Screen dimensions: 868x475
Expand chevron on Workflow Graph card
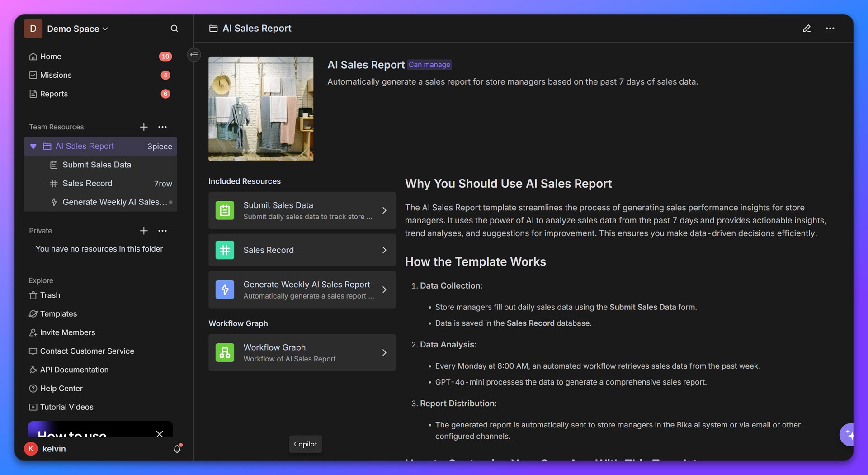point(384,352)
